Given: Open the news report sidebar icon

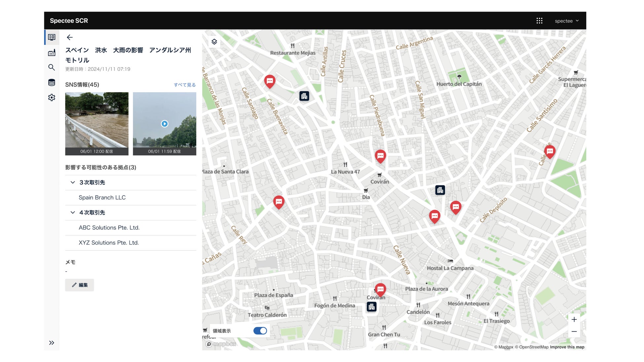Looking at the screenshot, I should pos(52,37).
